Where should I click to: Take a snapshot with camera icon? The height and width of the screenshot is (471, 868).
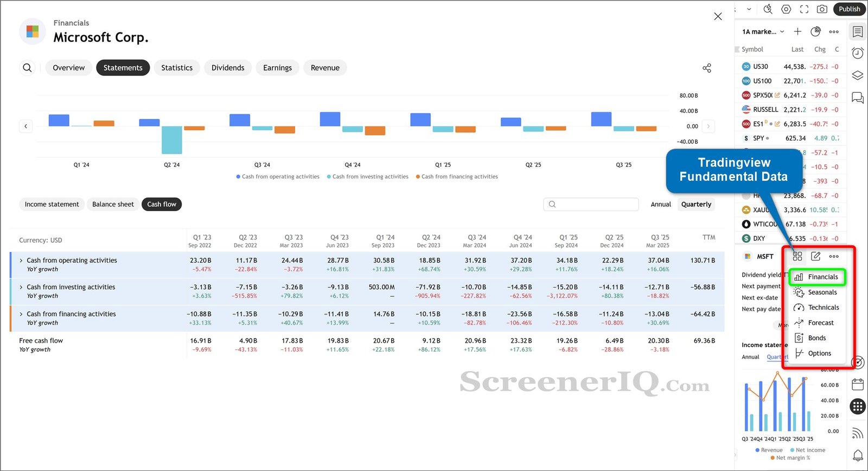point(822,9)
